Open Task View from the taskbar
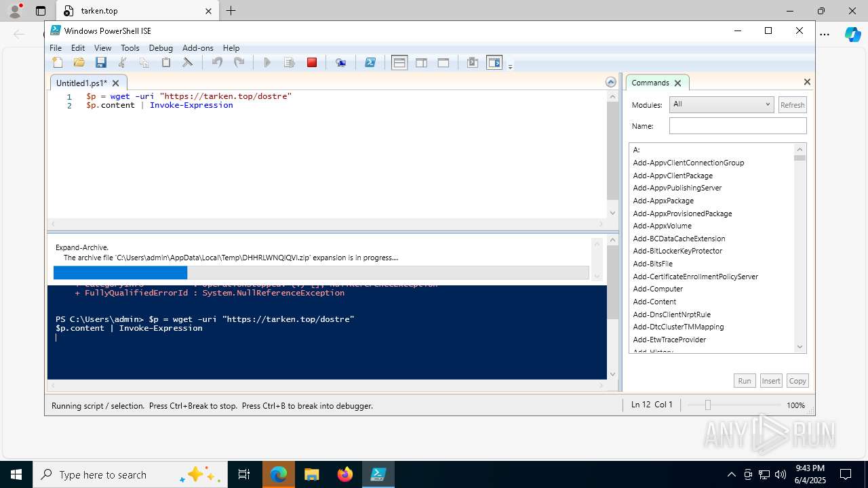 click(x=244, y=474)
